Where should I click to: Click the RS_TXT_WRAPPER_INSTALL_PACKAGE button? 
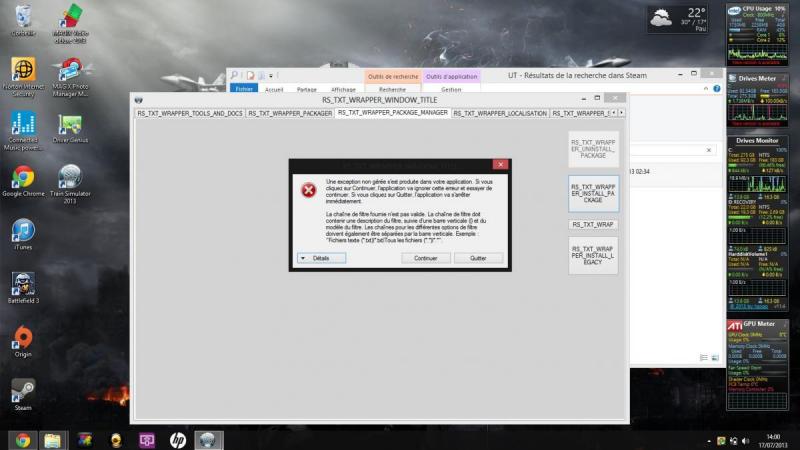[593, 194]
